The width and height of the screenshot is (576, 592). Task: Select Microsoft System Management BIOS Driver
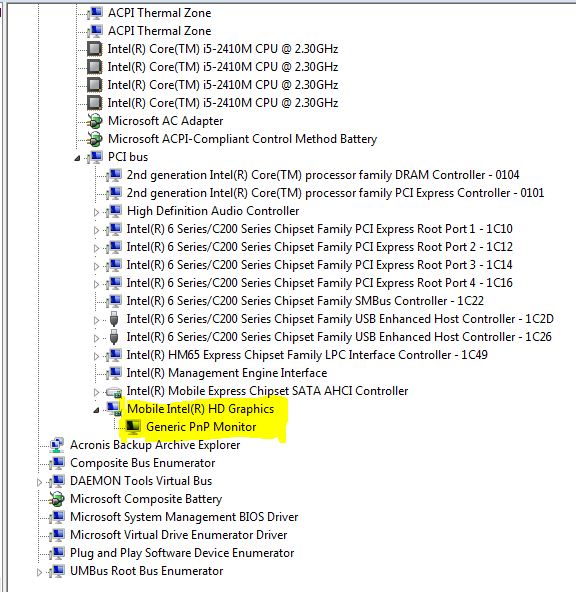[184, 517]
